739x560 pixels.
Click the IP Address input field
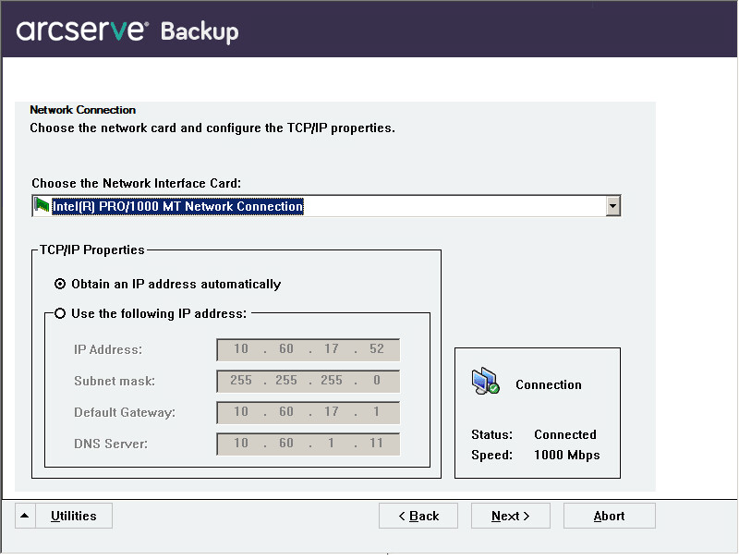point(308,349)
